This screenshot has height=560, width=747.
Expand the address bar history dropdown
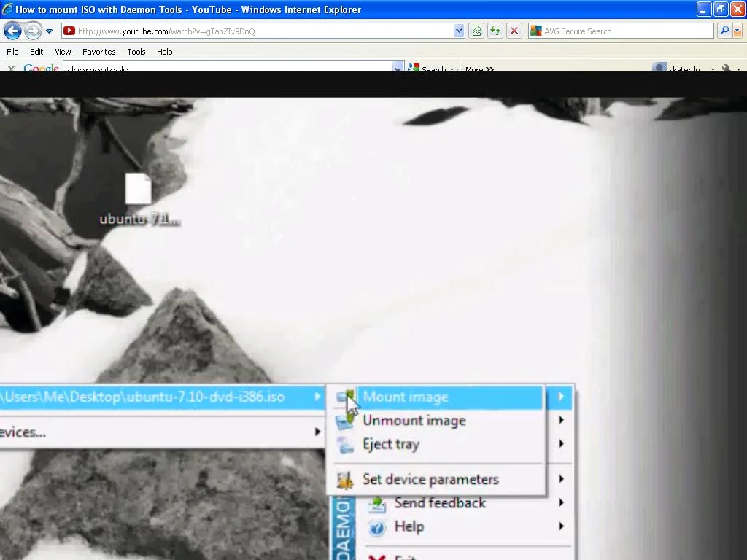pyautogui.click(x=459, y=31)
